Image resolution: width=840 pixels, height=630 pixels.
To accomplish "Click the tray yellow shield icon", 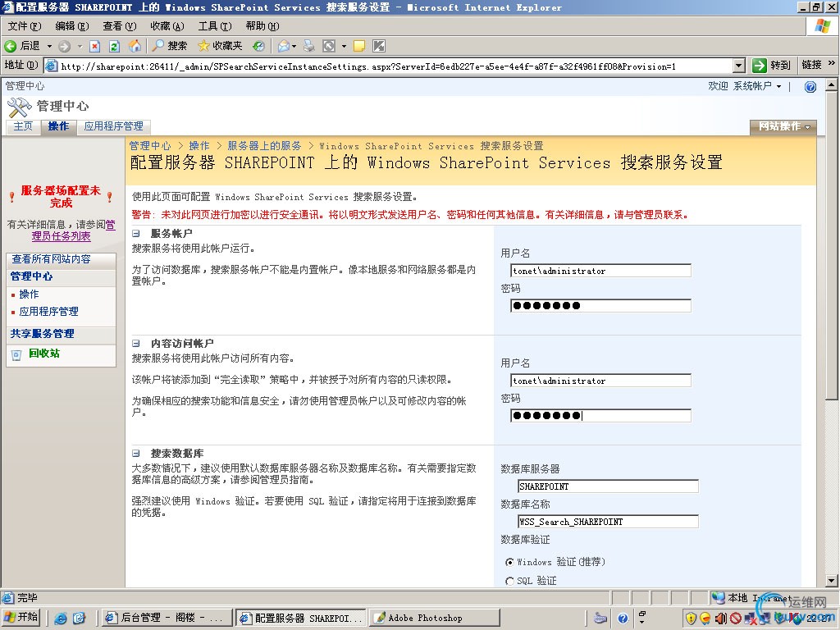I will [691, 619].
